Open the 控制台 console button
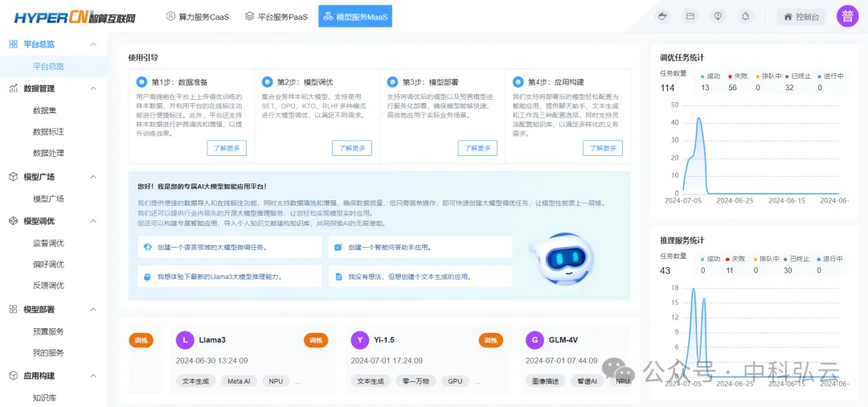The image size is (868, 407). [x=800, y=16]
